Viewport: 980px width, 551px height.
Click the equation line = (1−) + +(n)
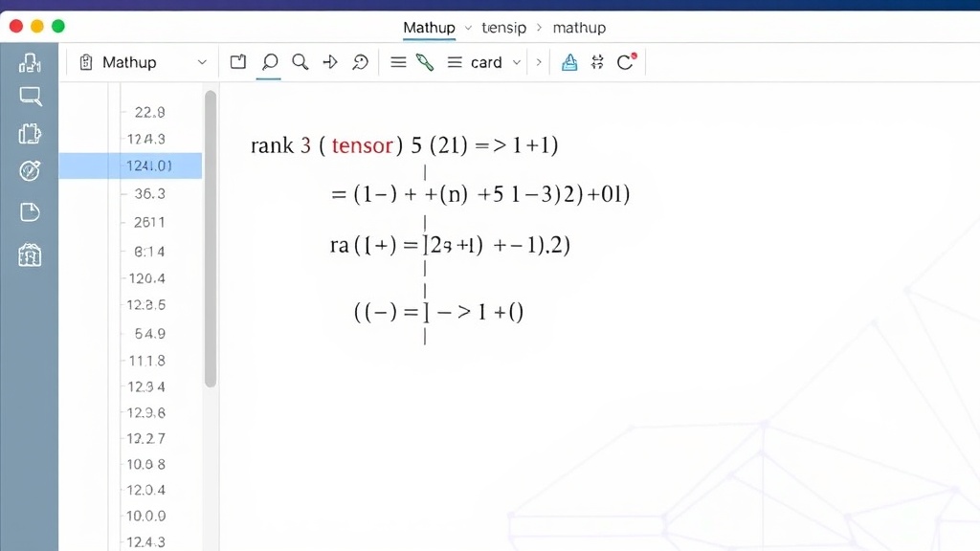[480, 194]
